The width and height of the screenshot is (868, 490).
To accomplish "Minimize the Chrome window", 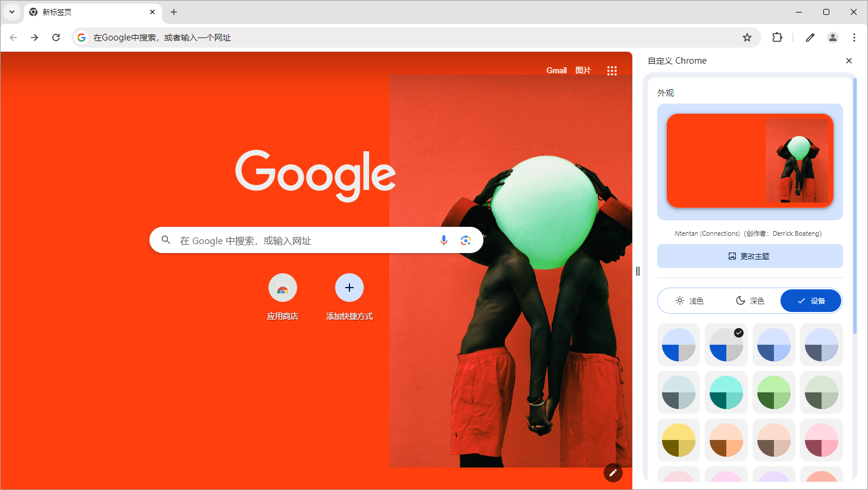I will [799, 12].
